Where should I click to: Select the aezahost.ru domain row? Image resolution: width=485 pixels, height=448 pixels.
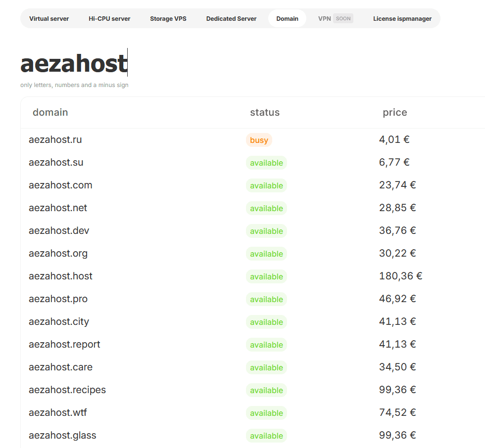point(55,140)
